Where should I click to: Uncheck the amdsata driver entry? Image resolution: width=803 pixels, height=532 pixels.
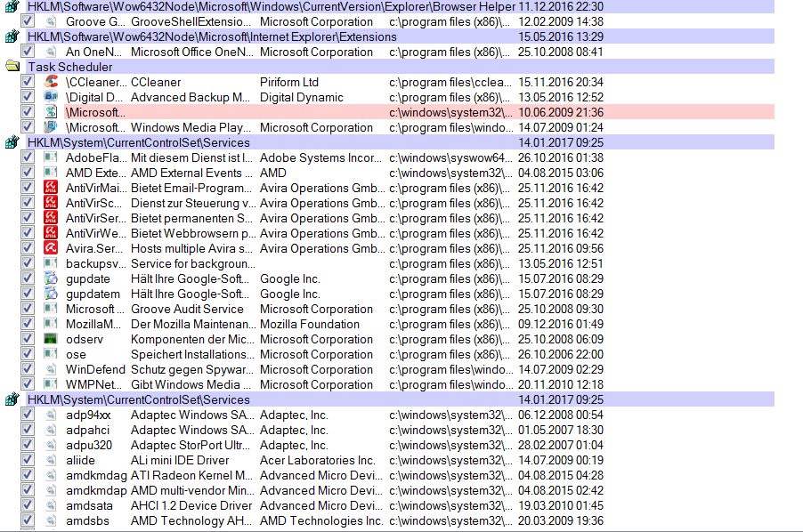tap(28, 505)
